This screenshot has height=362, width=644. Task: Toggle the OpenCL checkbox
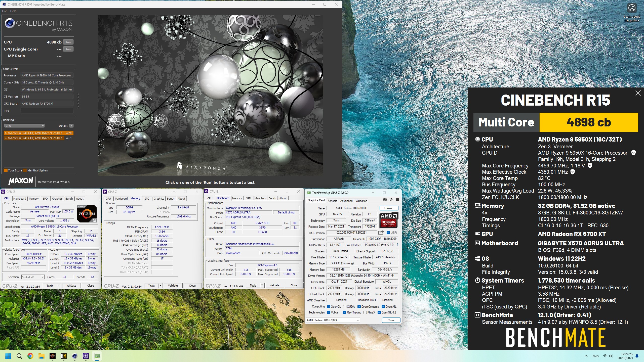(x=329, y=307)
